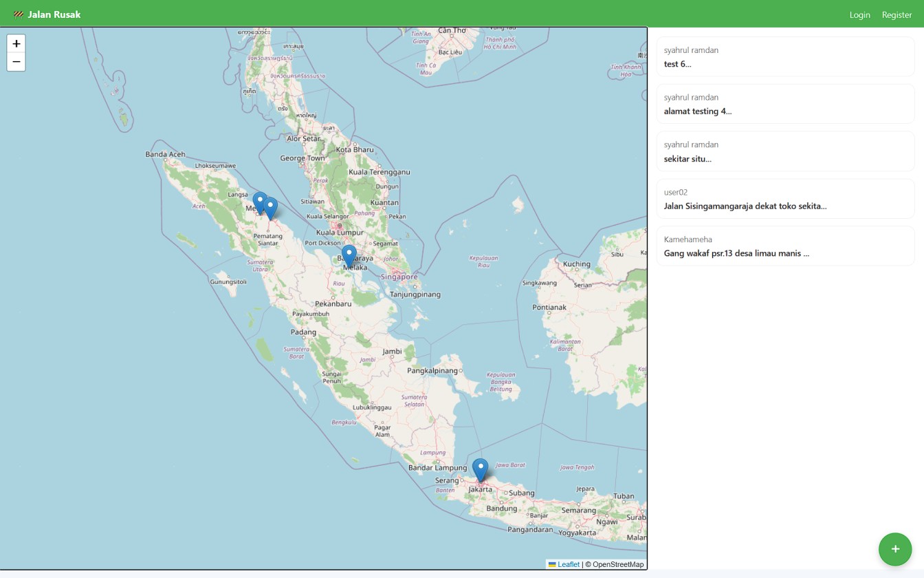Viewport: 924px width, 578px height.
Task: Click the Tanjungpinang label on the map
Action: [415, 294]
